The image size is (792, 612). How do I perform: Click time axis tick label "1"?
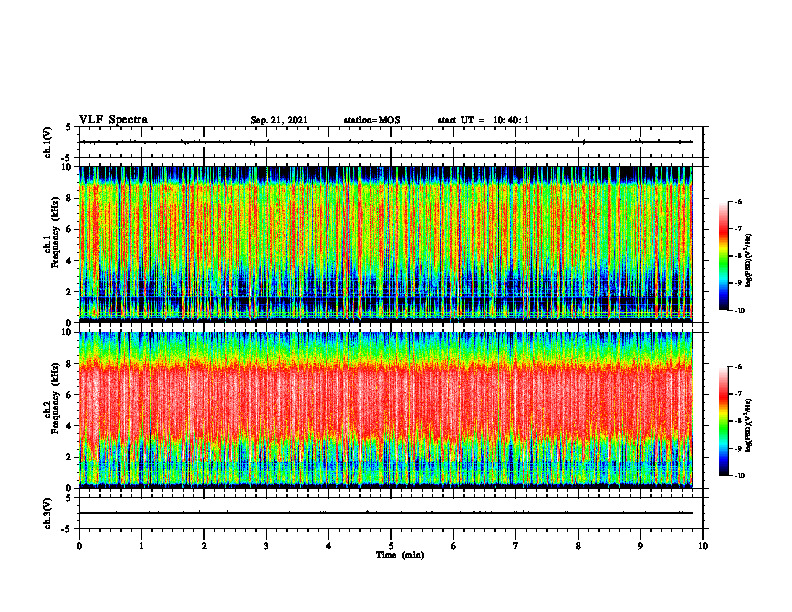[x=141, y=546]
